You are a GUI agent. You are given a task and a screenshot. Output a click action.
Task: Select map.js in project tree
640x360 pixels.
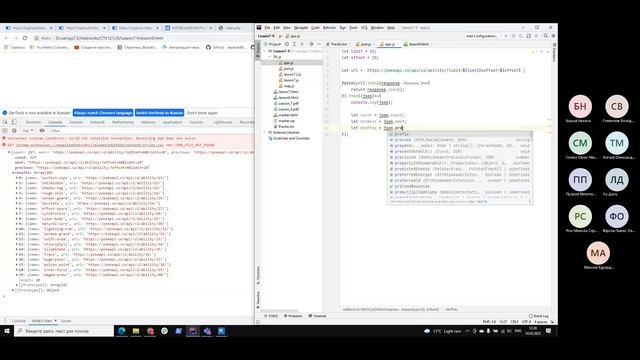pos(289,86)
